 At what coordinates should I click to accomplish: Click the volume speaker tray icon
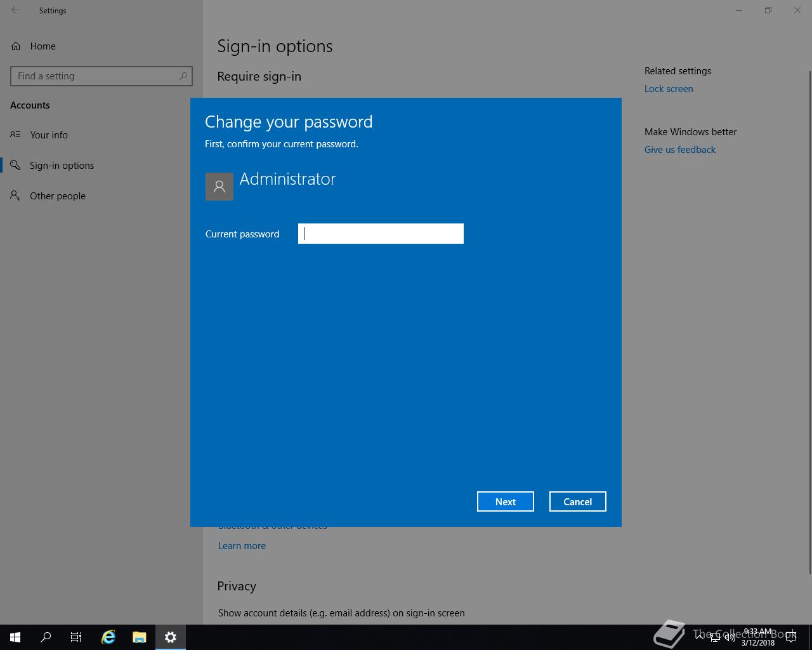(x=730, y=637)
